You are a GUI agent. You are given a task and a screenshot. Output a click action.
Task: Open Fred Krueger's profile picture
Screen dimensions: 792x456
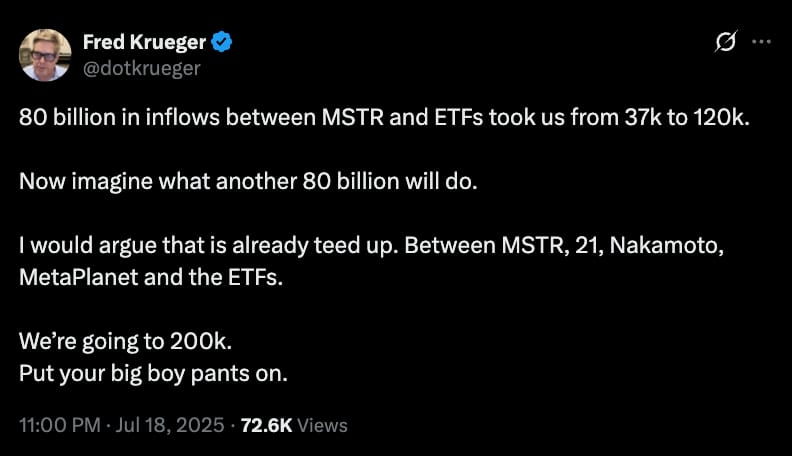click(x=45, y=55)
